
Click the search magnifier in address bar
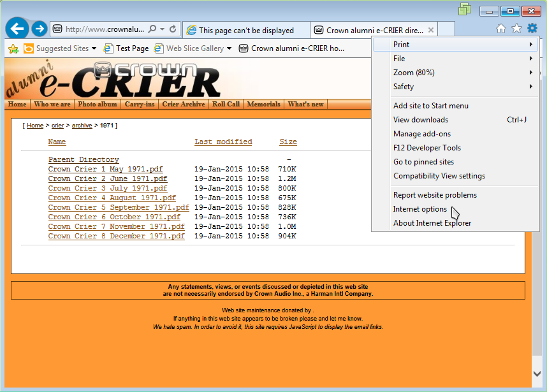pos(152,29)
